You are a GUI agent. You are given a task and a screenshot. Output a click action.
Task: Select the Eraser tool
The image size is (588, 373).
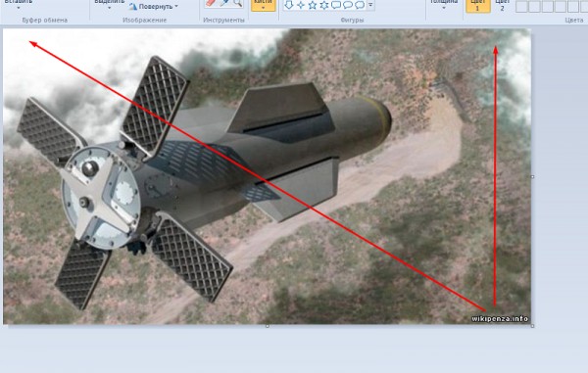point(211,3)
